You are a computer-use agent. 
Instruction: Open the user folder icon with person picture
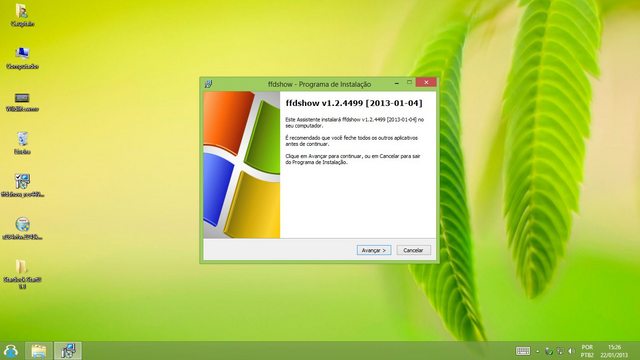click(22, 16)
